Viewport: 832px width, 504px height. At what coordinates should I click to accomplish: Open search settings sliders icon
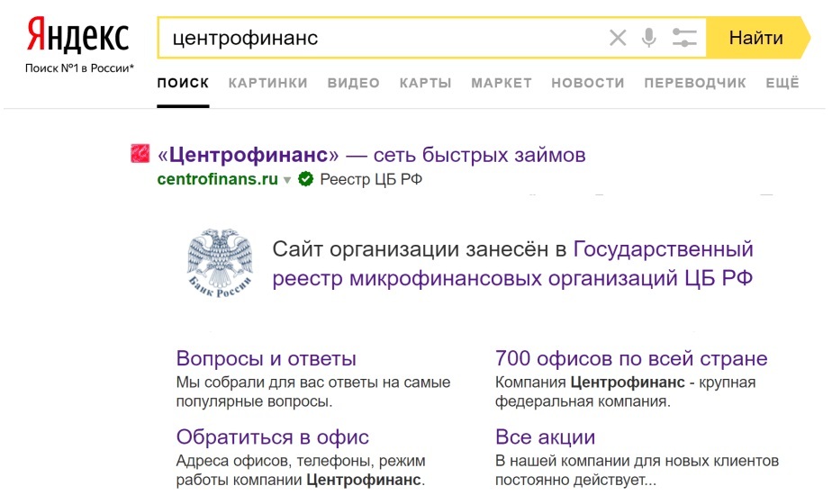point(684,38)
